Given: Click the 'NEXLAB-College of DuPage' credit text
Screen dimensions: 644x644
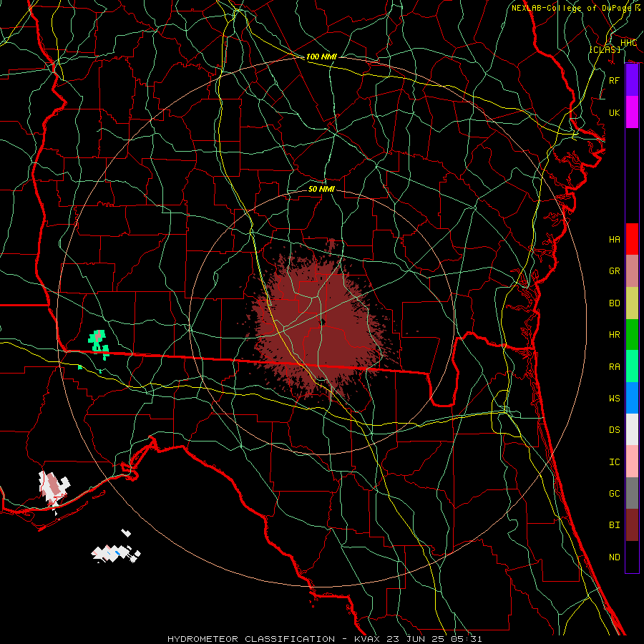Looking at the screenshot, I should pyautogui.click(x=571, y=8).
